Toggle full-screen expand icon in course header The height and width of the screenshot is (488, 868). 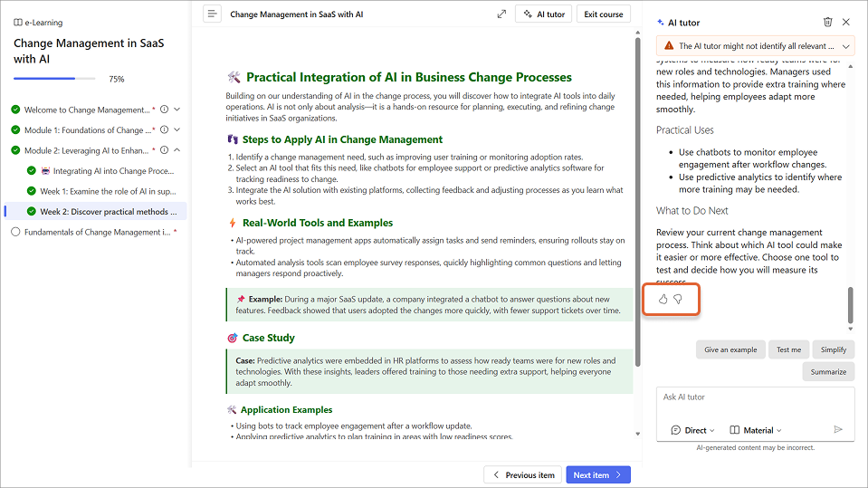click(501, 14)
